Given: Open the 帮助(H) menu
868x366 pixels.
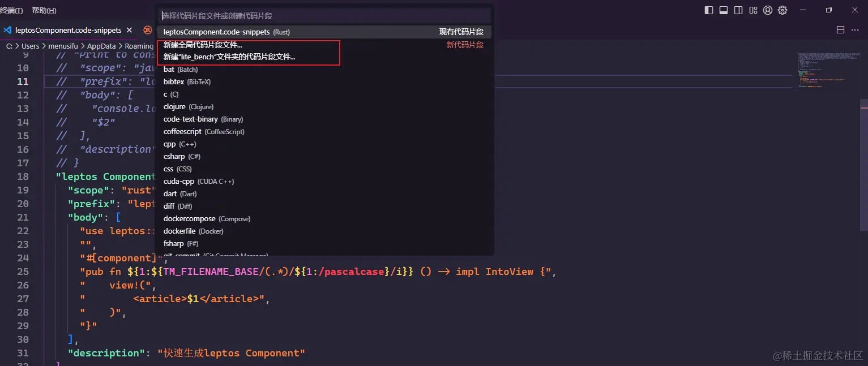Looking at the screenshot, I should (x=44, y=10).
